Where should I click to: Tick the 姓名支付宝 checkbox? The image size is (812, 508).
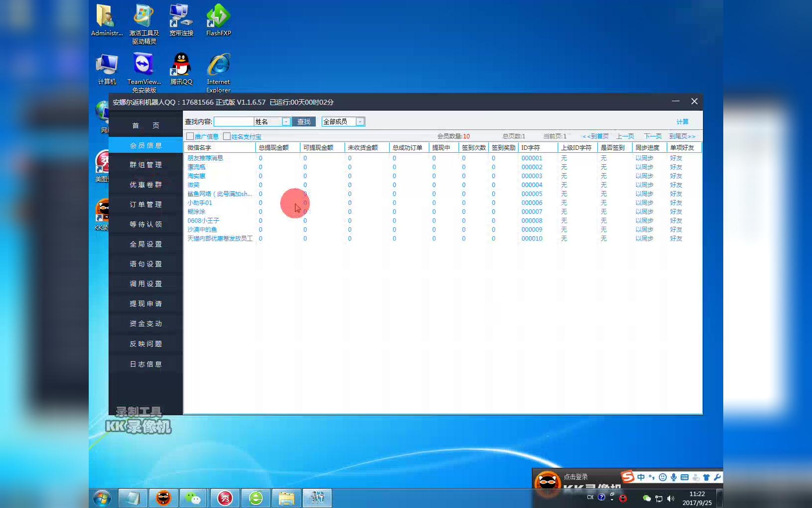tap(227, 136)
